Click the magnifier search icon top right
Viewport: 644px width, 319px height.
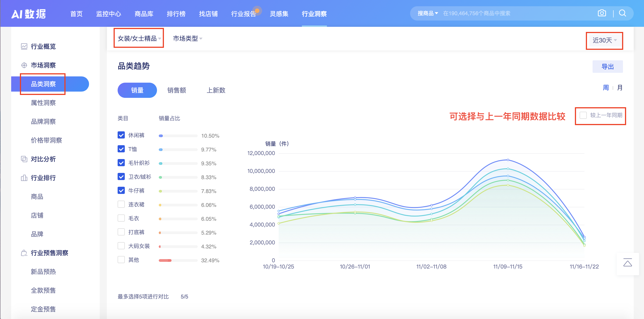tap(622, 13)
